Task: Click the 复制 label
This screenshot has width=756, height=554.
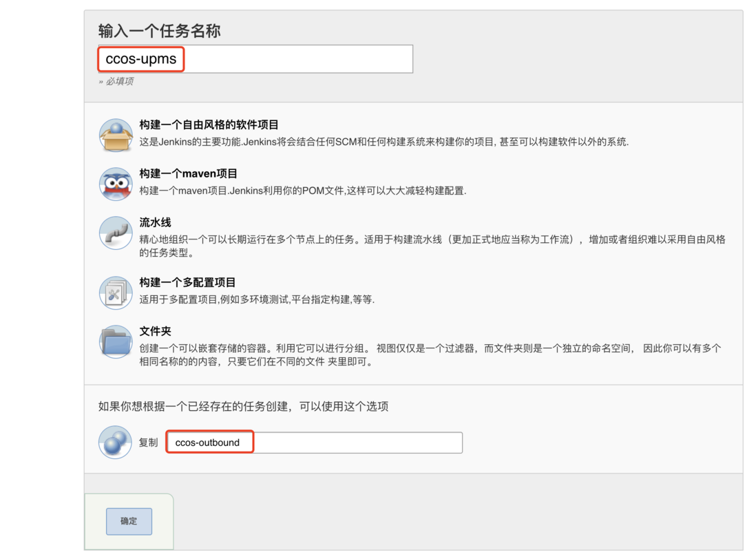Action: pyautogui.click(x=149, y=443)
